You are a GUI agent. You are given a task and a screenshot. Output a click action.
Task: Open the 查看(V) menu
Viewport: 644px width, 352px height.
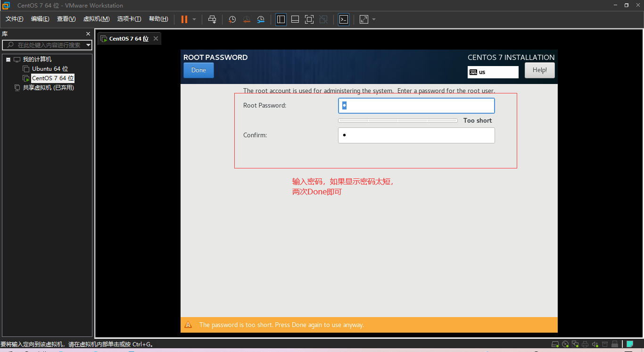pyautogui.click(x=66, y=19)
